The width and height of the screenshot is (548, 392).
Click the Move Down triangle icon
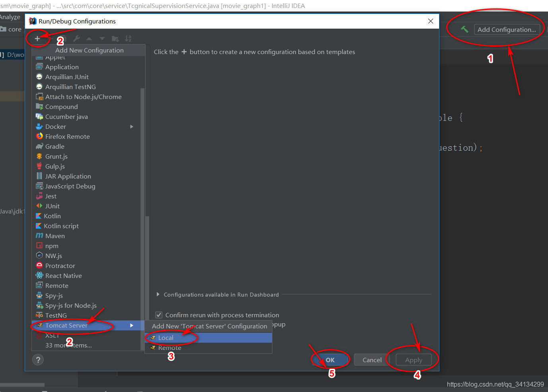tap(102, 39)
